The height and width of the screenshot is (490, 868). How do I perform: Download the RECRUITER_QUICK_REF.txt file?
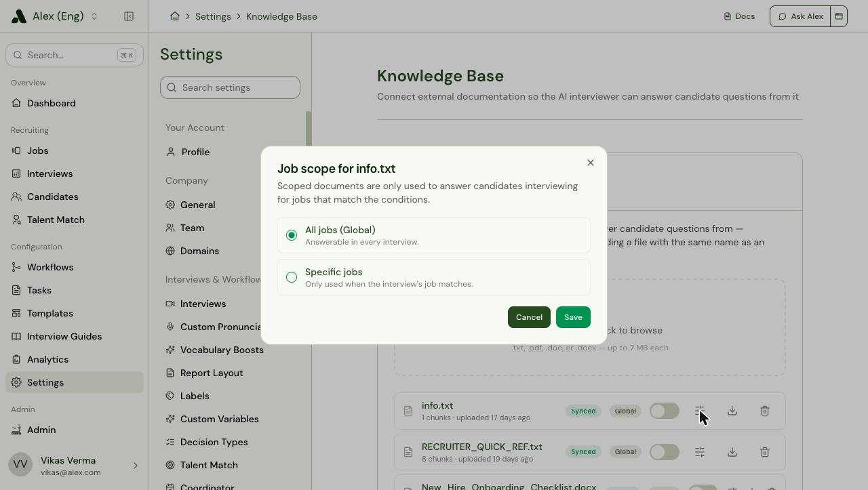tap(732, 452)
